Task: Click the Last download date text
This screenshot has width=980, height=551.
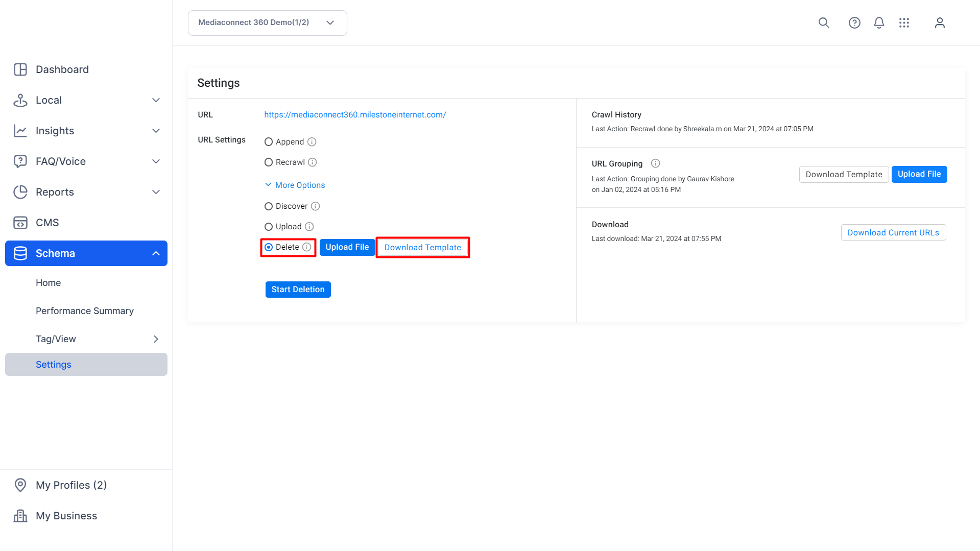Action: (x=656, y=238)
